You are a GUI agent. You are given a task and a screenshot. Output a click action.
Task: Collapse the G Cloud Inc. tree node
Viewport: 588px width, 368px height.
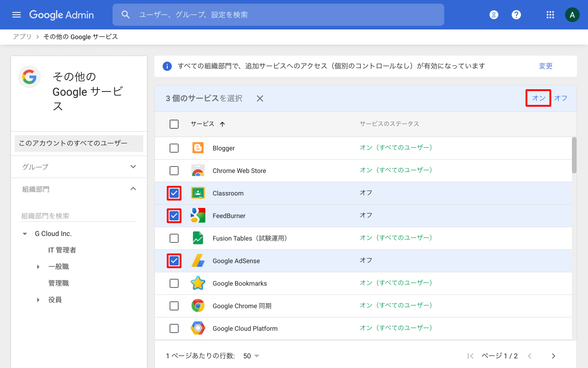(25, 234)
